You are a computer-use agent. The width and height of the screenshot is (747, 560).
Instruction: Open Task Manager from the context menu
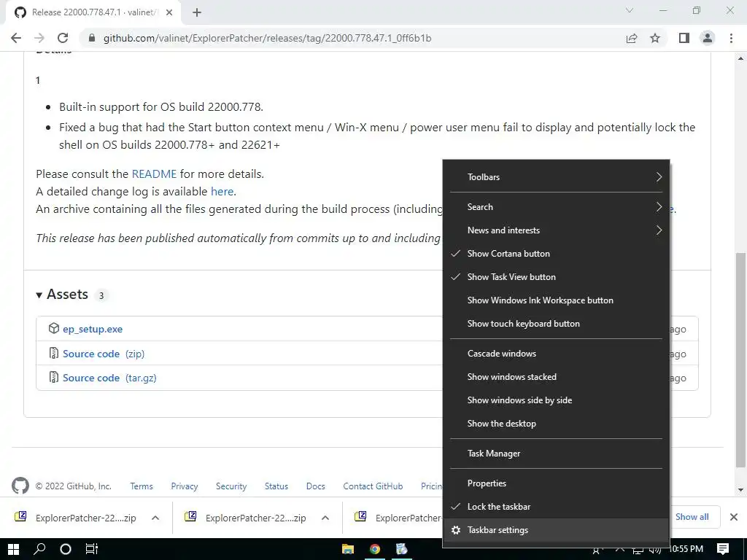(x=556, y=454)
